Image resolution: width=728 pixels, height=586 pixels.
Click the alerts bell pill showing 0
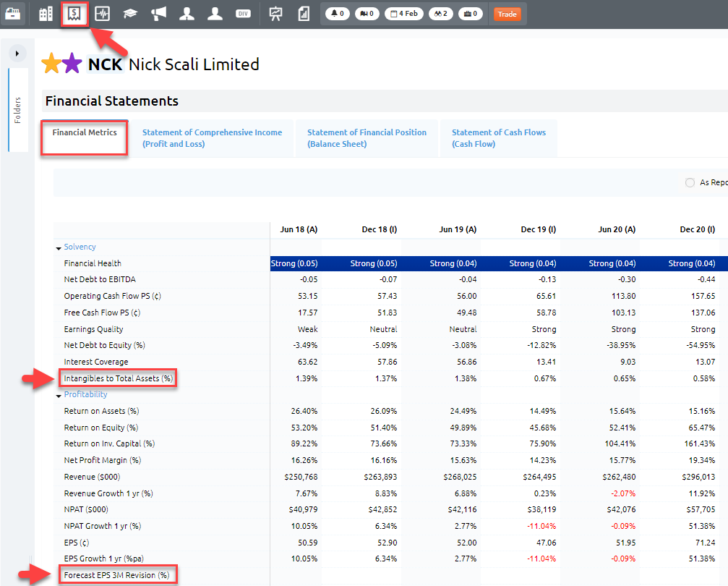click(338, 14)
